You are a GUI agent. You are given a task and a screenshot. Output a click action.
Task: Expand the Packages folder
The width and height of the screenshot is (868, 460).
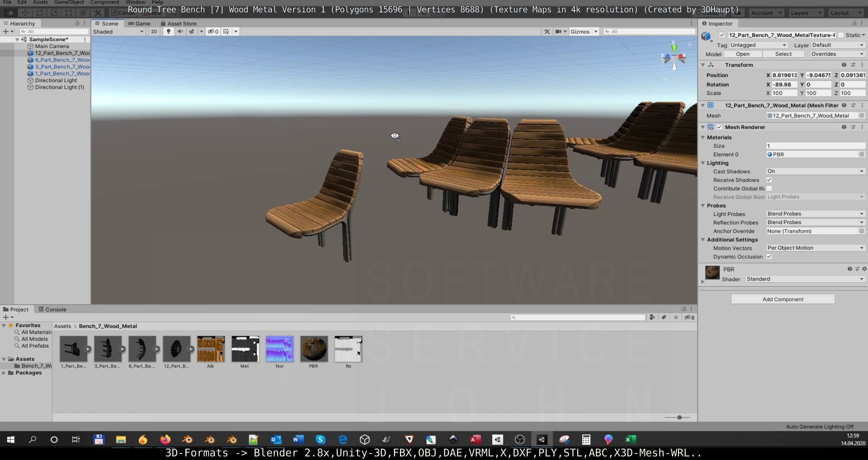(4, 372)
